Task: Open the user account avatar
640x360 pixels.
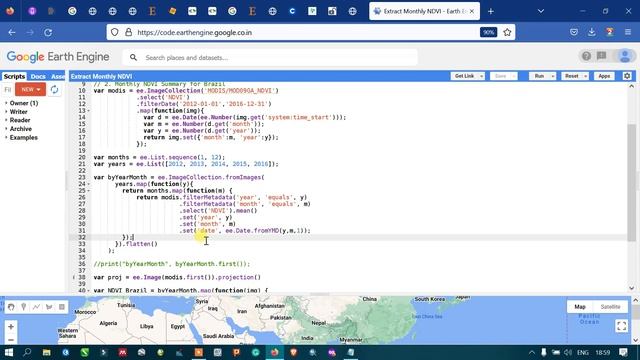Action: point(624,56)
